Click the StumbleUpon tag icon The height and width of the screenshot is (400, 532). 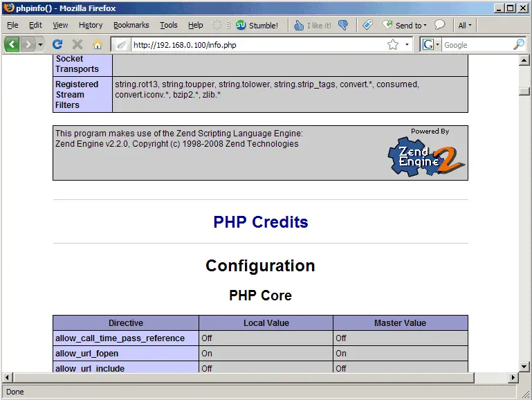[x=367, y=25]
